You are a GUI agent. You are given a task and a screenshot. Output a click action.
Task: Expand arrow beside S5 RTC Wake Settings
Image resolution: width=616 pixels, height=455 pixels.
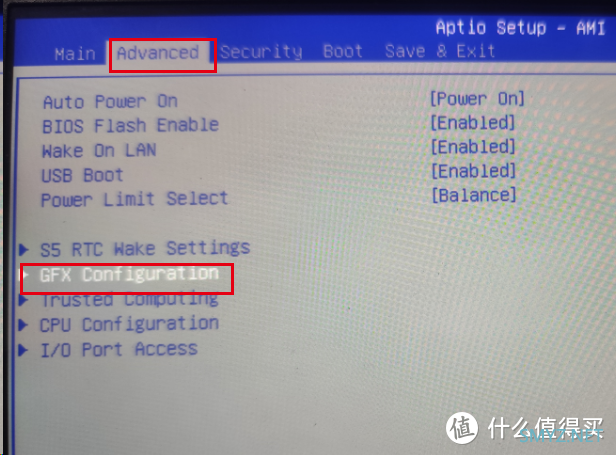pyautogui.click(x=24, y=249)
